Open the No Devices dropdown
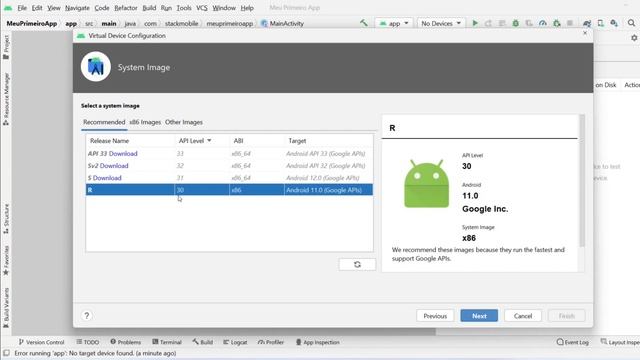This screenshot has width=640, height=360. [441, 23]
